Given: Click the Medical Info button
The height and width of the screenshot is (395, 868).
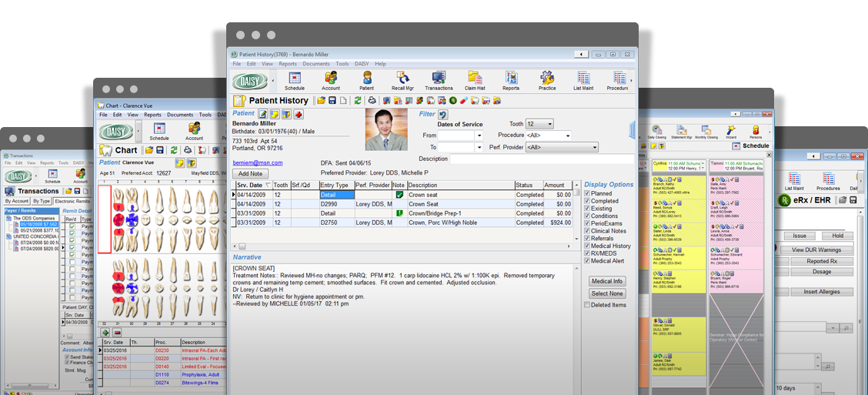Looking at the screenshot, I should [x=607, y=282].
